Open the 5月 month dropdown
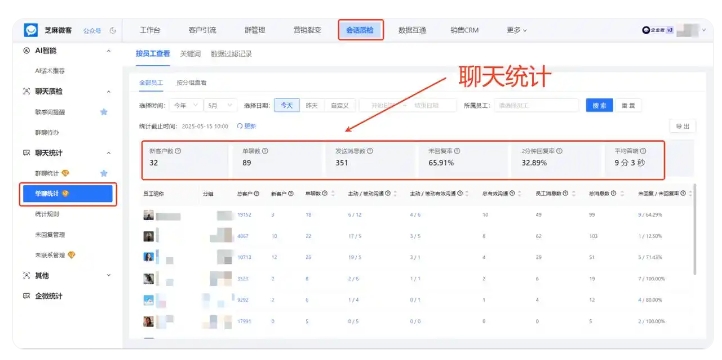 pos(220,105)
